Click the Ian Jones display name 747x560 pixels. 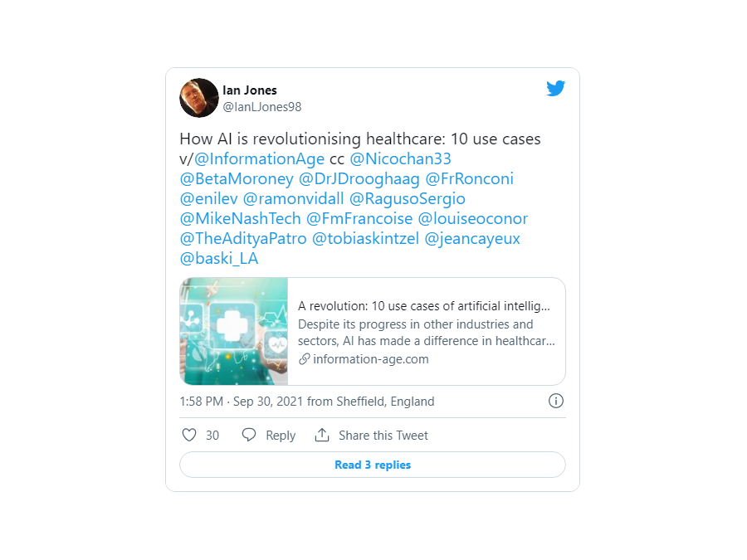[x=250, y=90]
